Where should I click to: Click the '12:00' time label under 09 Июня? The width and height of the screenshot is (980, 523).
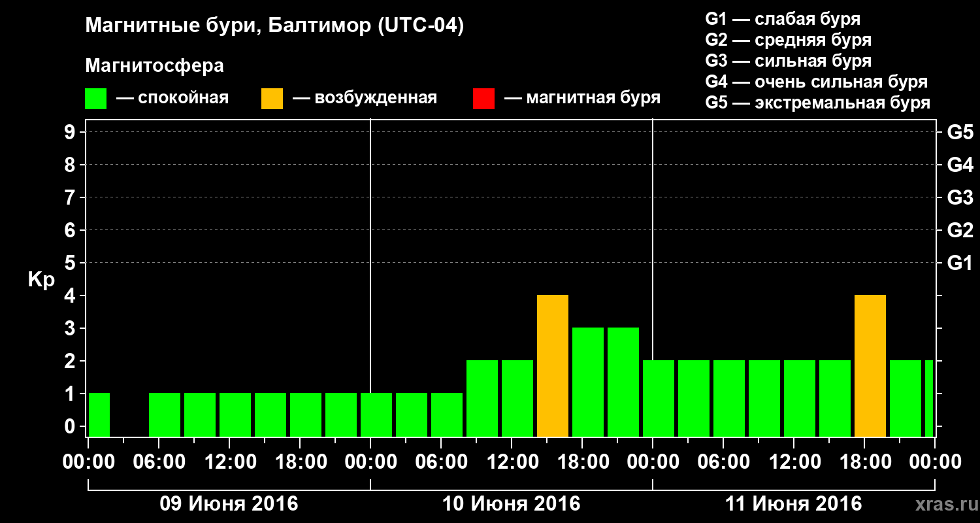[230, 462]
